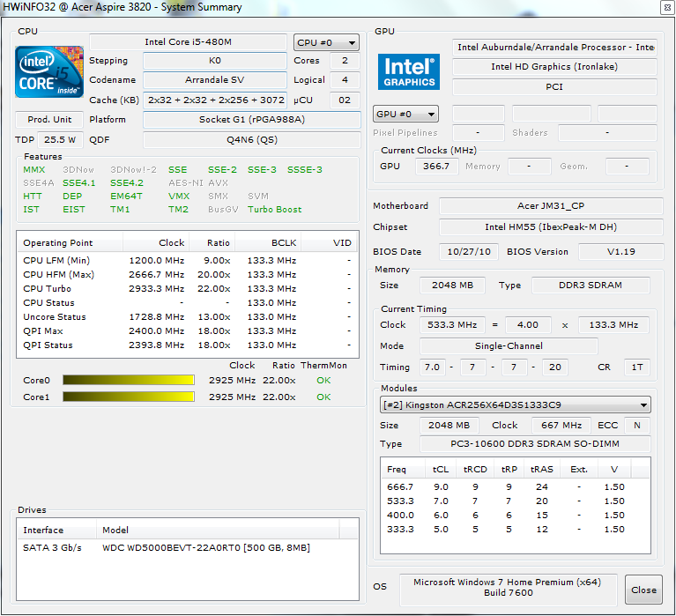Click the Intel HD Graphics (Ironlake) field

pyautogui.click(x=554, y=66)
